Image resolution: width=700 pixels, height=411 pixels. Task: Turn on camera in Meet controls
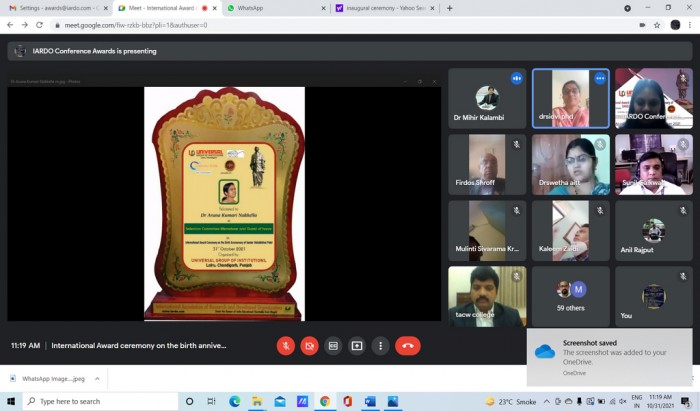310,346
